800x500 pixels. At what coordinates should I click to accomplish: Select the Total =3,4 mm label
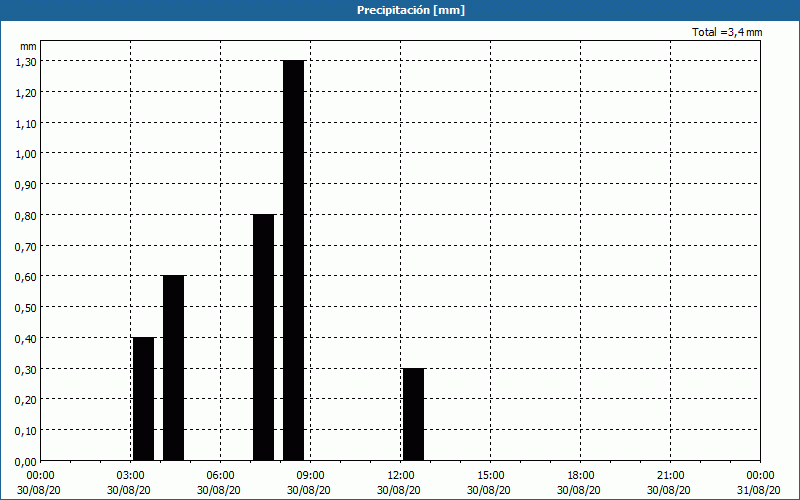[727, 32]
